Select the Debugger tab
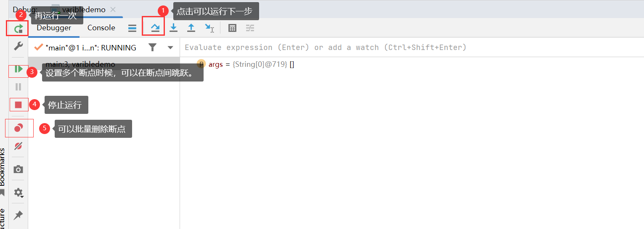 pos(54,28)
